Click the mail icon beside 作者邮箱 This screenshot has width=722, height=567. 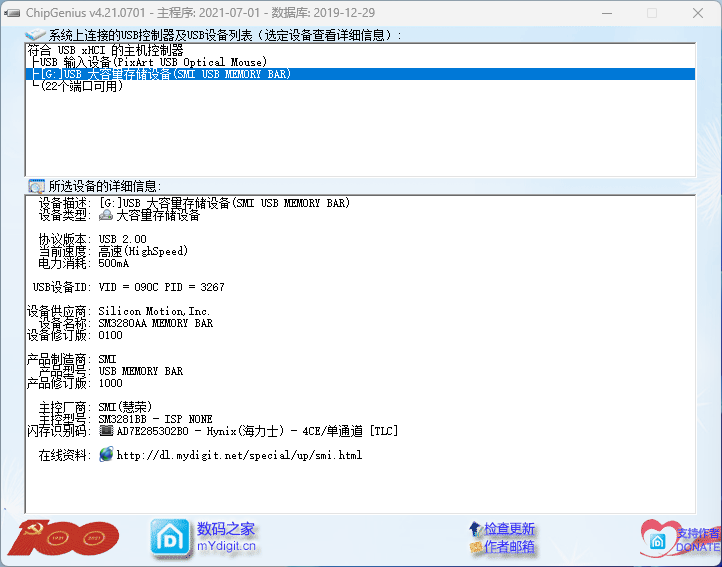point(476,547)
